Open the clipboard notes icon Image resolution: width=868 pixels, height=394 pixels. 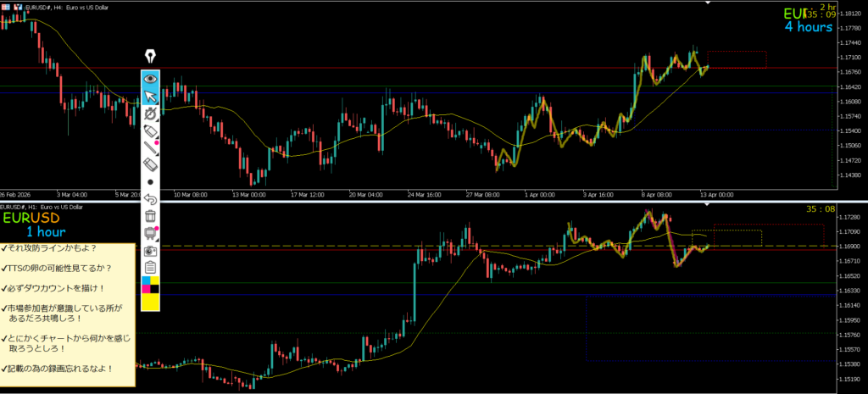150,268
